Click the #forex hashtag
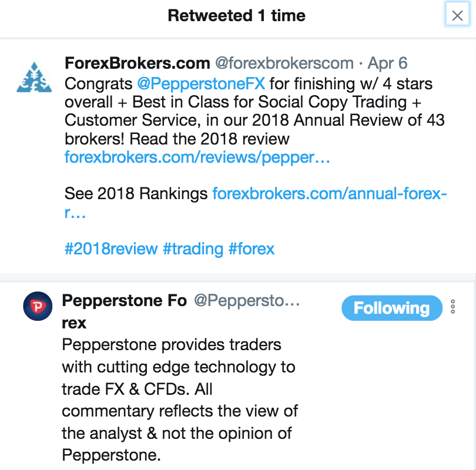Image resolution: width=476 pixels, height=470 pixels. click(252, 249)
